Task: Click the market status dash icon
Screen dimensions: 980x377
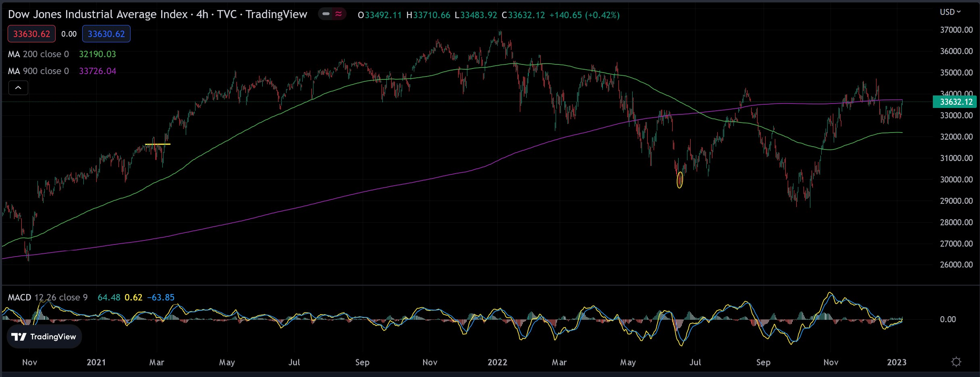Action: point(326,14)
